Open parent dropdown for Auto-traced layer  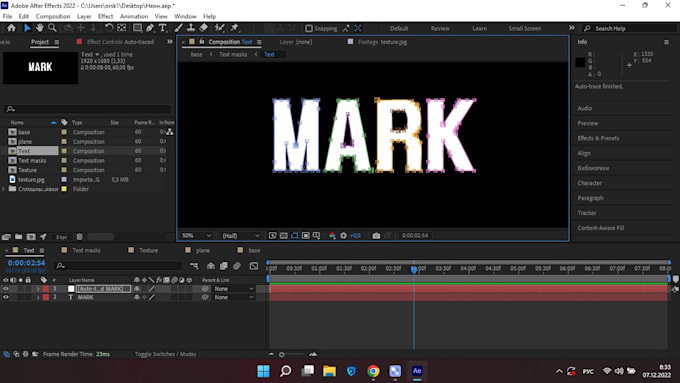coord(234,288)
